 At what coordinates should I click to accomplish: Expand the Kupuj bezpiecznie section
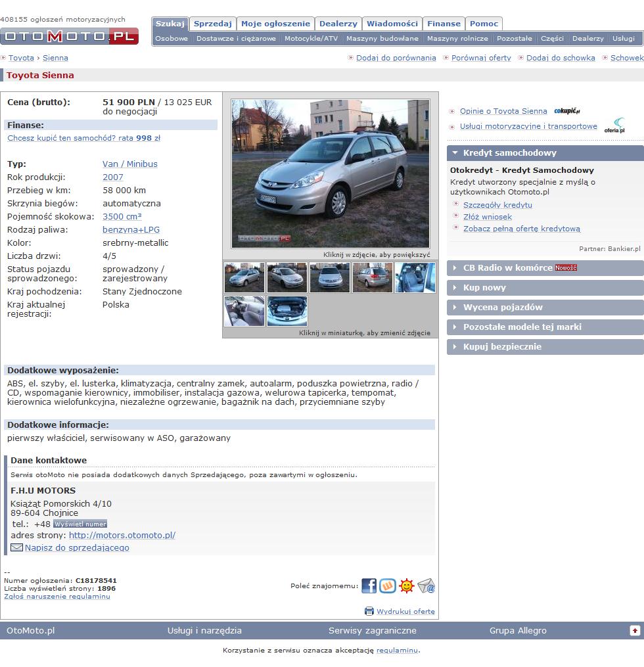[545, 347]
